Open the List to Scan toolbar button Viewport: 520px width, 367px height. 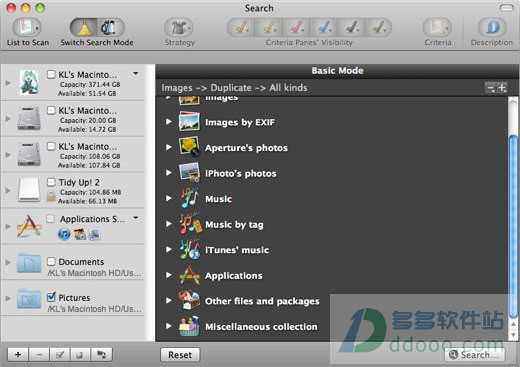point(27,28)
